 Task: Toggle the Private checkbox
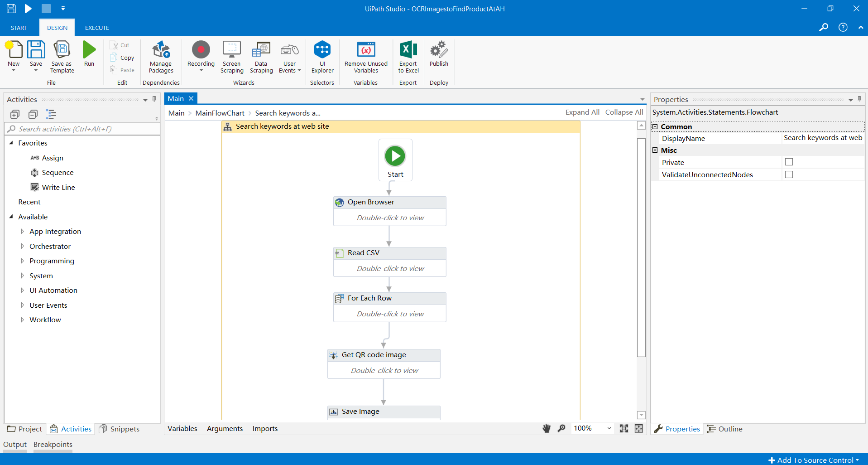tap(789, 162)
